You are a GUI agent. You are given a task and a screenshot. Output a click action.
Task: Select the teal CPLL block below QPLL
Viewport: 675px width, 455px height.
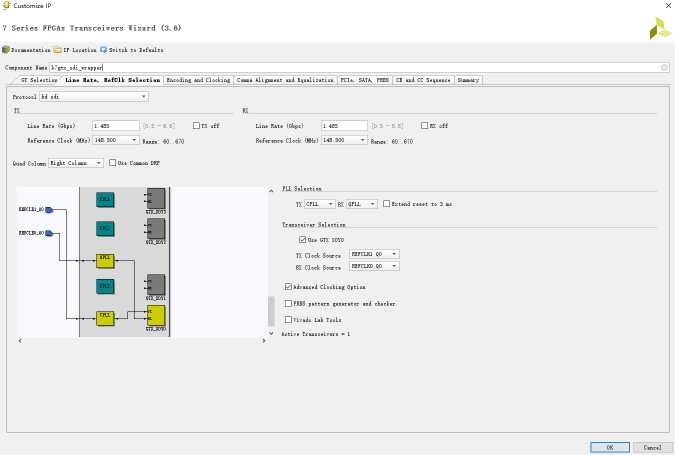[x=105, y=286]
